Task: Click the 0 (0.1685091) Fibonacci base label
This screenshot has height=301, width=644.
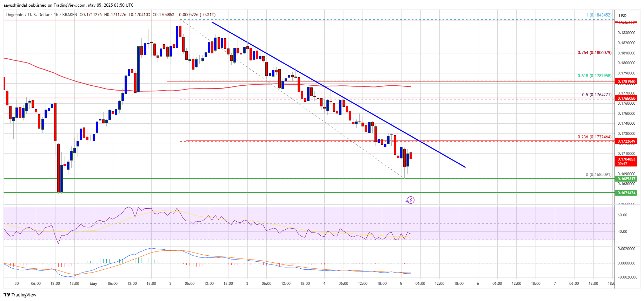Action: click(x=598, y=174)
